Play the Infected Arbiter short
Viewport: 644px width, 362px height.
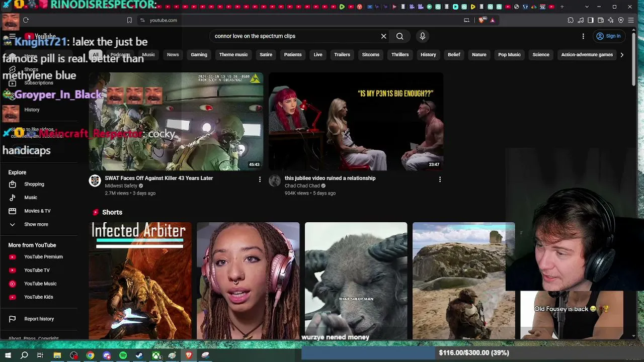click(140, 281)
